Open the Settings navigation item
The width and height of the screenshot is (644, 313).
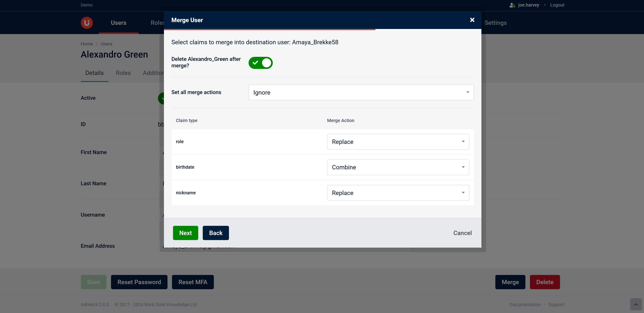pos(495,23)
